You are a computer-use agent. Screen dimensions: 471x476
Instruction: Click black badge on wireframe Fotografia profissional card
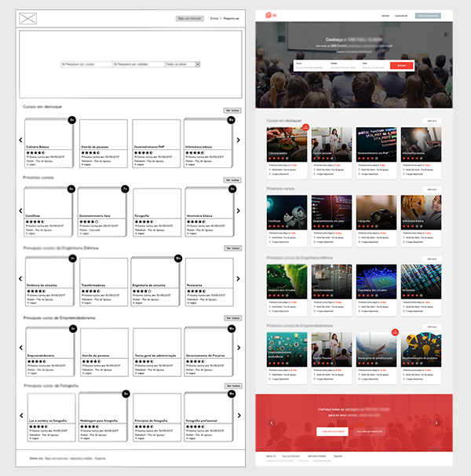point(232,394)
